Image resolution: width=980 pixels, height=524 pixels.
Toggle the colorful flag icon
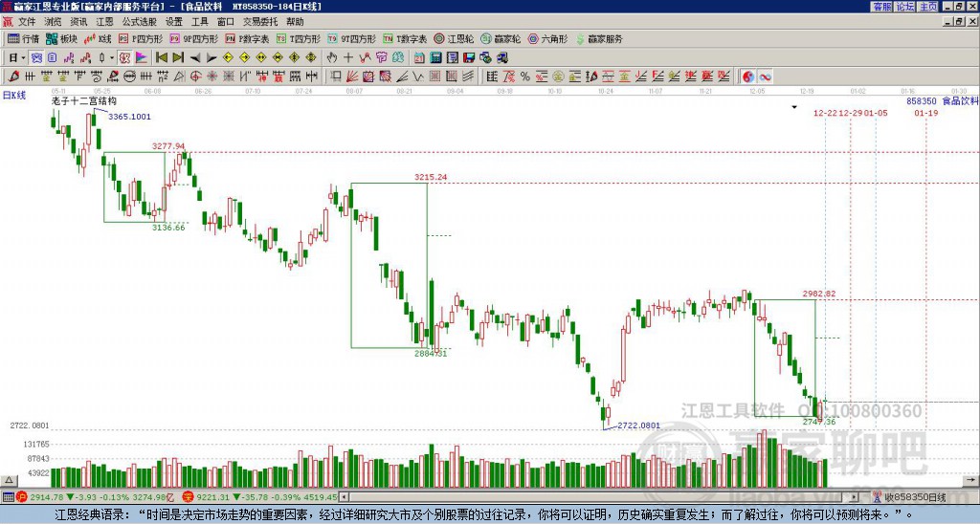(142, 58)
